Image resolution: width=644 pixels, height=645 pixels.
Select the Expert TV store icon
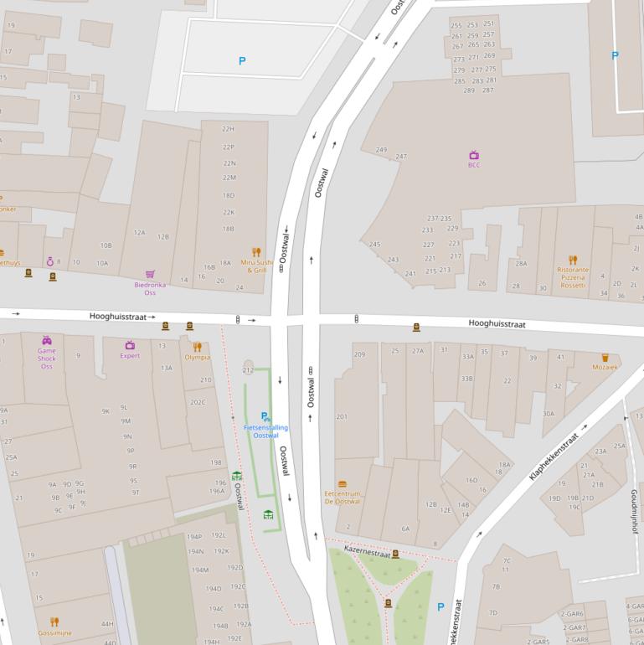pyautogui.click(x=130, y=345)
